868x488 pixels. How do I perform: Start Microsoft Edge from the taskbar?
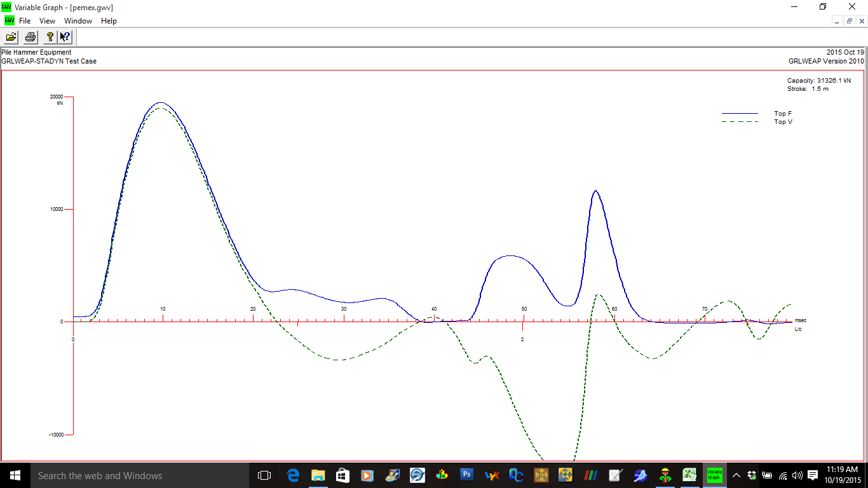pos(292,475)
